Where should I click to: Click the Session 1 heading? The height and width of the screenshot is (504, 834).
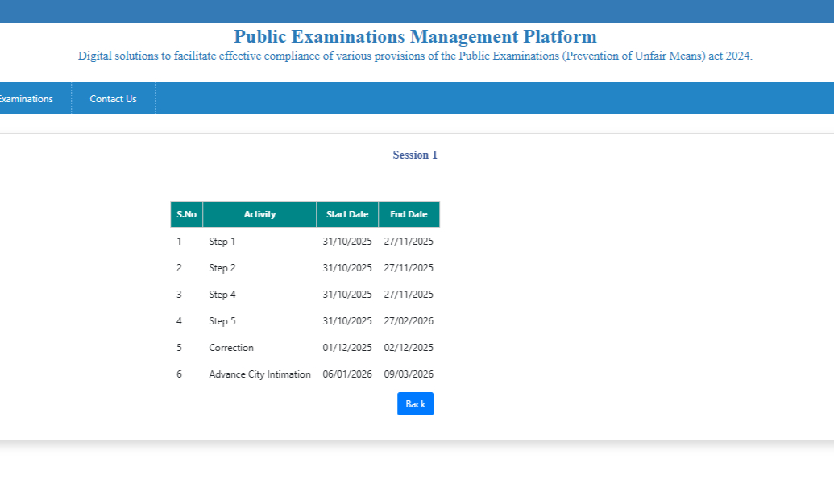click(414, 155)
